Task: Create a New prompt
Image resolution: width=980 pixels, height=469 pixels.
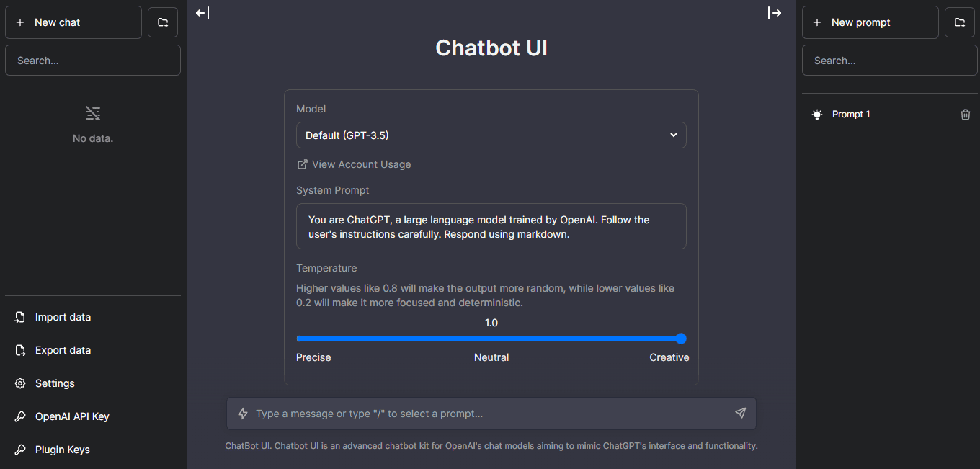Action: tap(870, 22)
